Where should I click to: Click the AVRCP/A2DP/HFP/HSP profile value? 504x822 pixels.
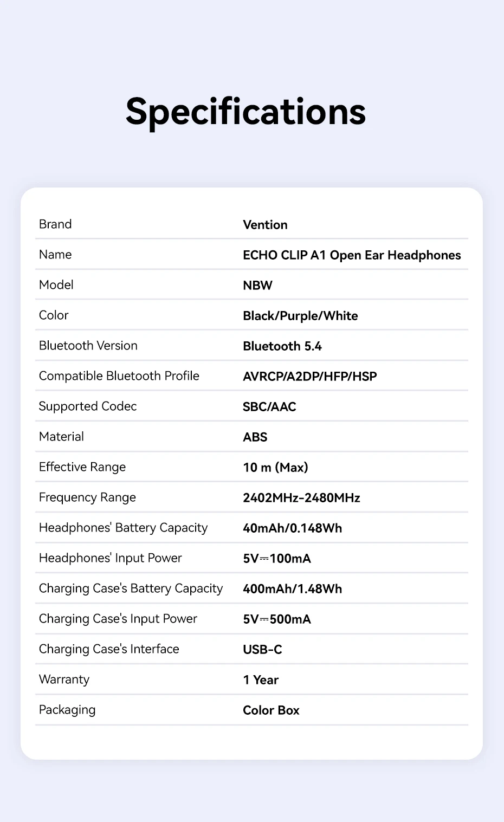309,377
